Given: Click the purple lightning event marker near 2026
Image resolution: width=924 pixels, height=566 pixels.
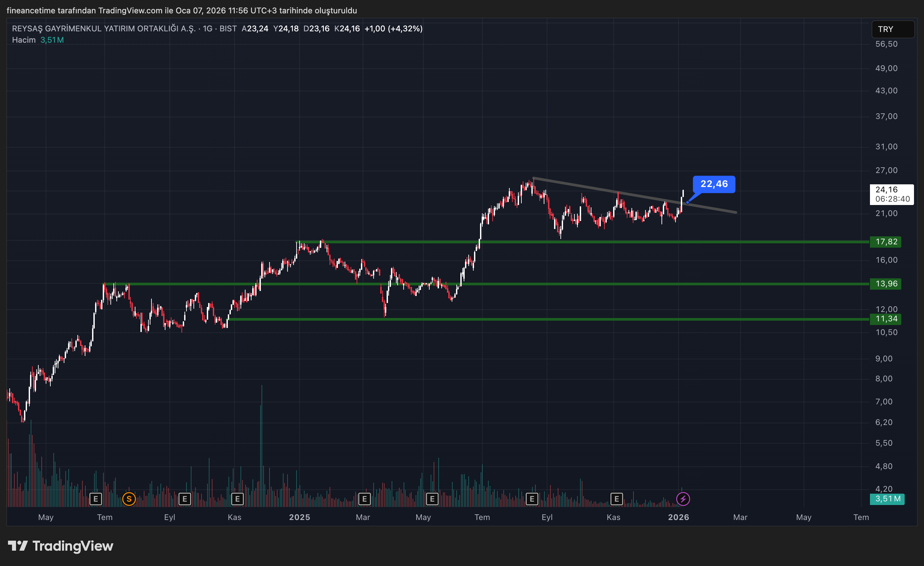Looking at the screenshot, I should click(x=682, y=499).
